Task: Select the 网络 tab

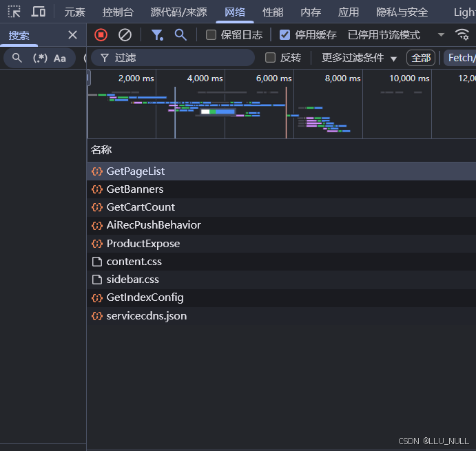Action: [235, 12]
